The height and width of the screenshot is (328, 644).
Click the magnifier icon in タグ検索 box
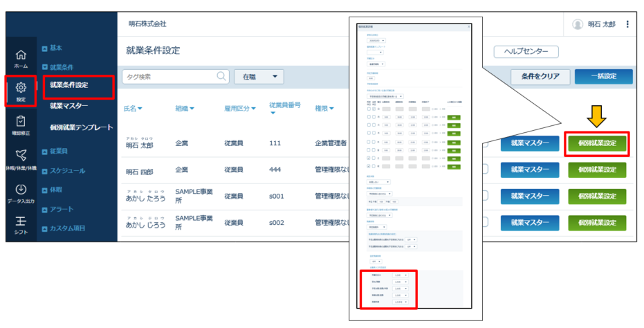[221, 76]
